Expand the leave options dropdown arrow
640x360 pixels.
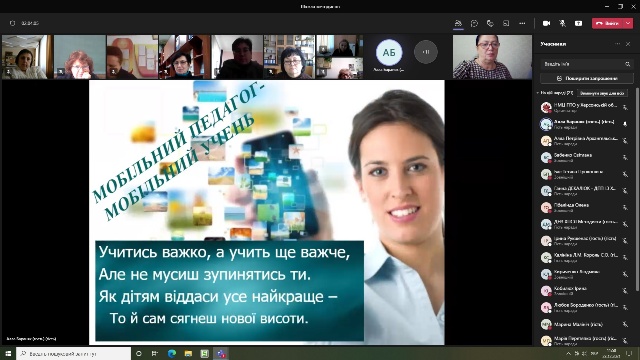628,24
